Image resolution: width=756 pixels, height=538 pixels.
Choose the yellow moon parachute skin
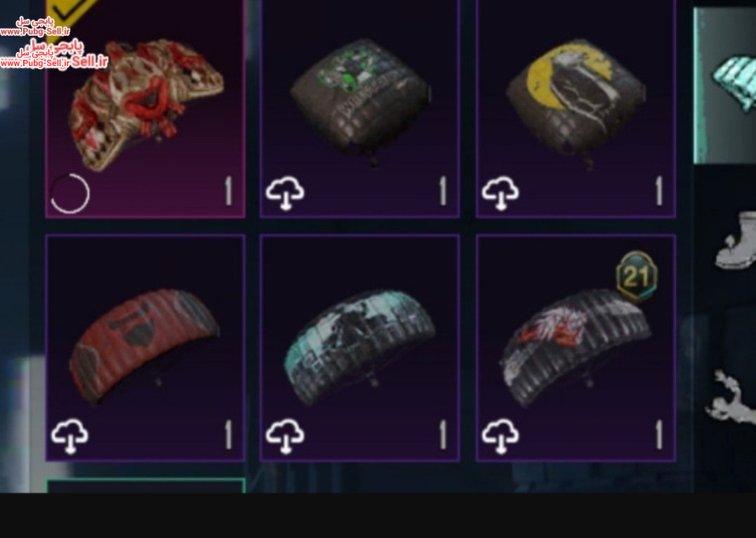tap(576, 109)
